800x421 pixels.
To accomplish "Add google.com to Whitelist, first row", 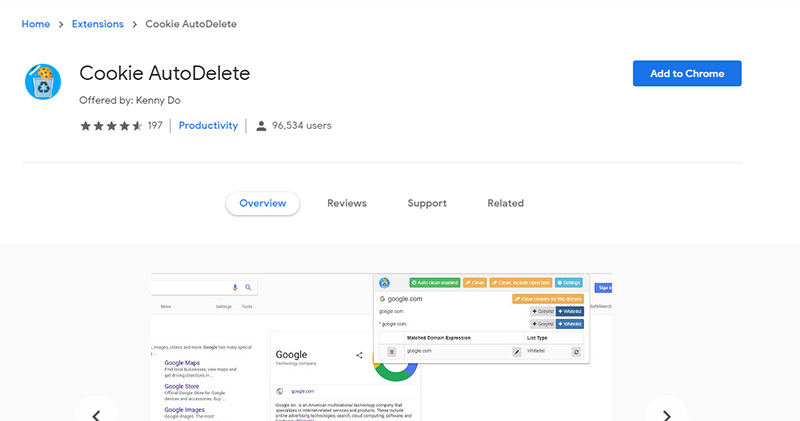I will pos(570,311).
